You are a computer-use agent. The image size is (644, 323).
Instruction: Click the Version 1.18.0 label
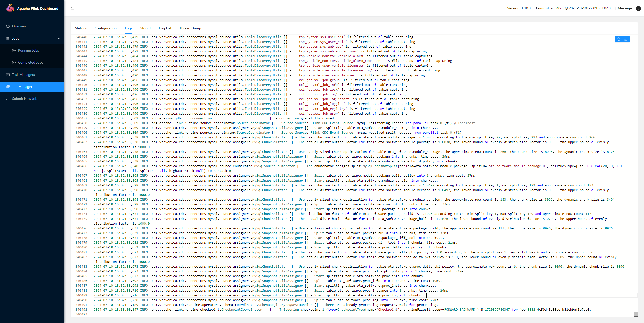(519, 8)
